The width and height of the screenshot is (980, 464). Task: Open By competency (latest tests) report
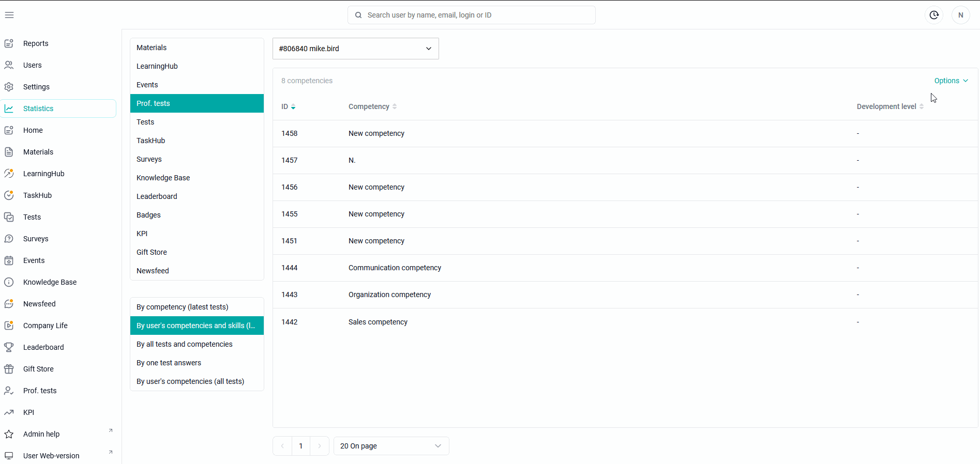(x=197, y=307)
